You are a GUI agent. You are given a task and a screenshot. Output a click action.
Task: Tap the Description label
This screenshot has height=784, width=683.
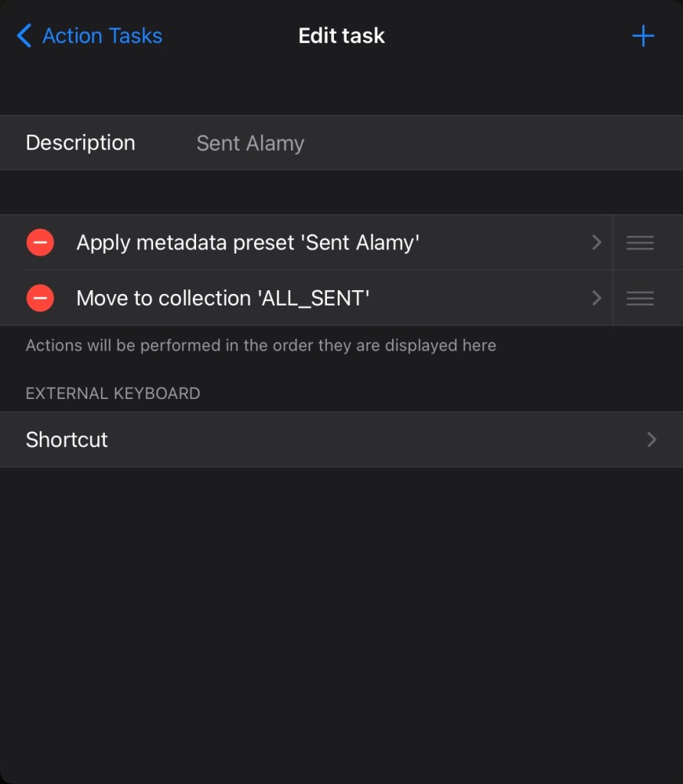[x=80, y=143]
